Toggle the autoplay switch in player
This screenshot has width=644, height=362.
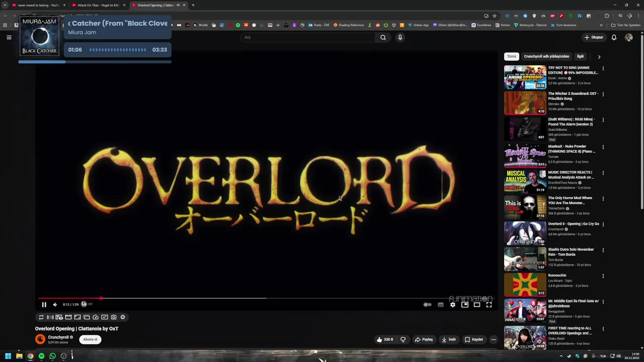tap(428, 305)
